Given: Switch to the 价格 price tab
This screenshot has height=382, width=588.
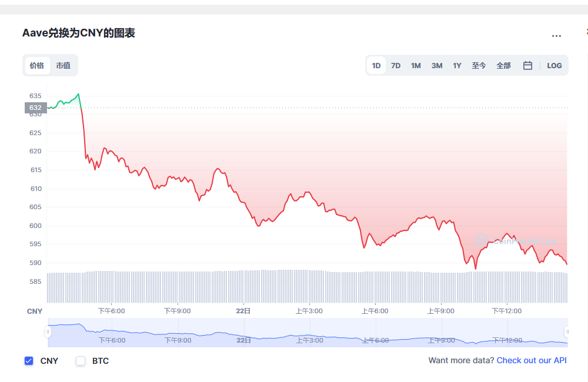Looking at the screenshot, I should pos(36,66).
